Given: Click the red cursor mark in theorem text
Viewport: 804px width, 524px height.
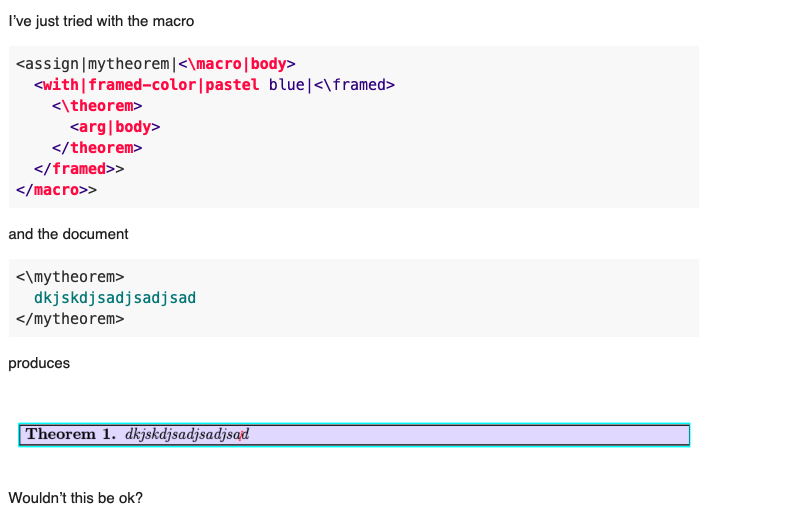Looking at the screenshot, I should pyautogui.click(x=240, y=435).
